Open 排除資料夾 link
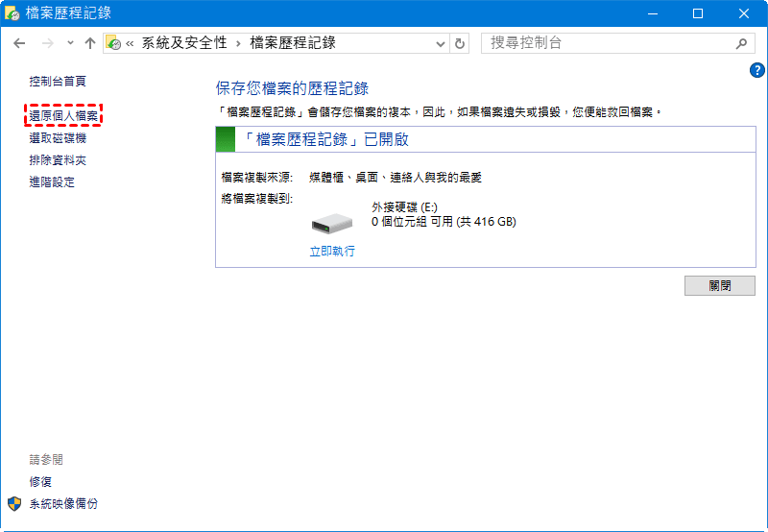768x532 pixels. point(58,160)
